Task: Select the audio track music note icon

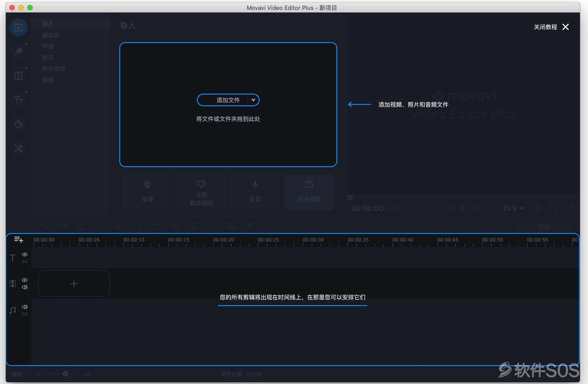Action: click(13, 310)
